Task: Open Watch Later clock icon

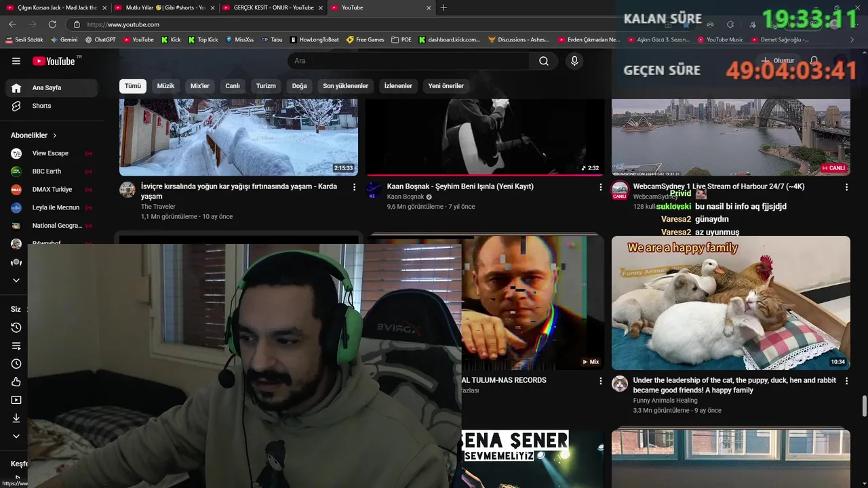Action: click(16, 364)
